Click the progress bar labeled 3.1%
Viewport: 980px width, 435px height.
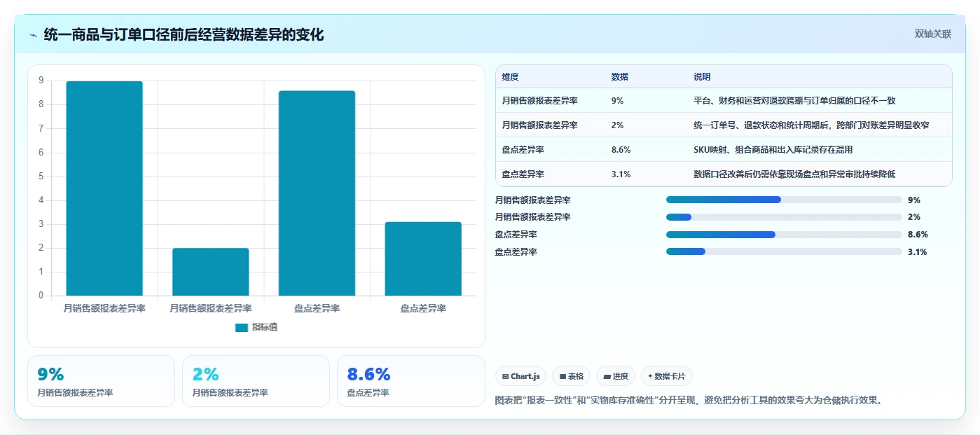point(784,251)
